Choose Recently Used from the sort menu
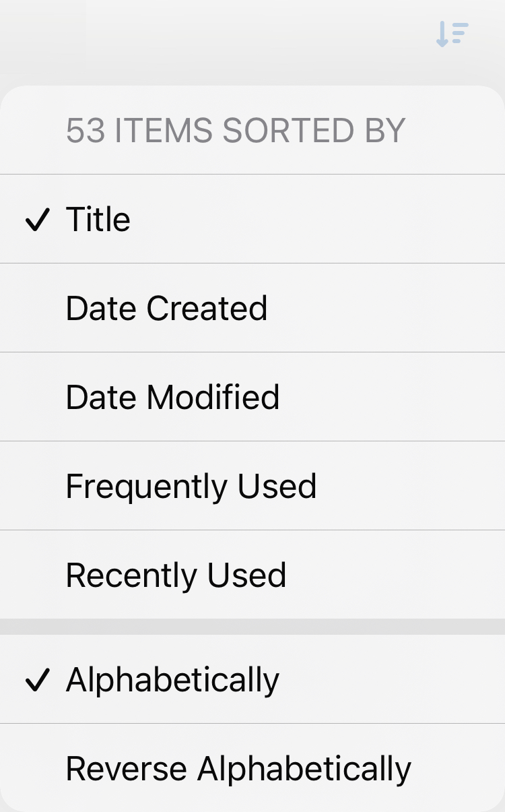Image resolution: width=505 pixels, height=812 pixels. click(x=176, y=574)
